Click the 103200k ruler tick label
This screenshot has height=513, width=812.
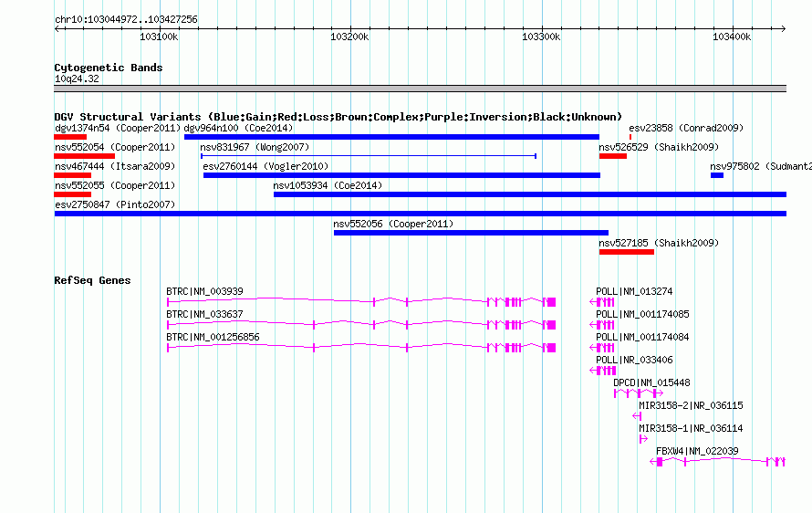[349, 37]
